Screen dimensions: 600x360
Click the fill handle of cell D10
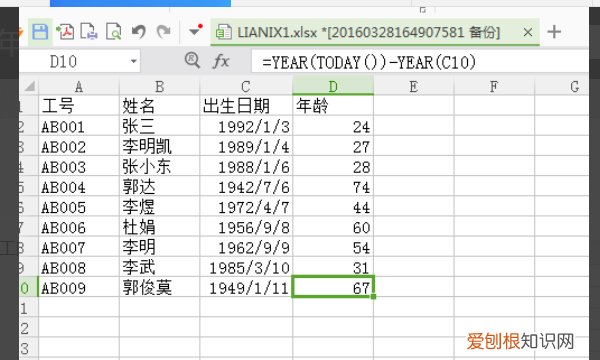tap(373, 296)
